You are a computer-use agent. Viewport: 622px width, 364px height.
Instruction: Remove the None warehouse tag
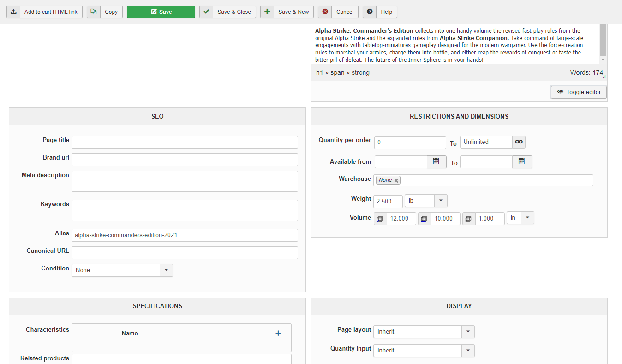click(396, 180)
